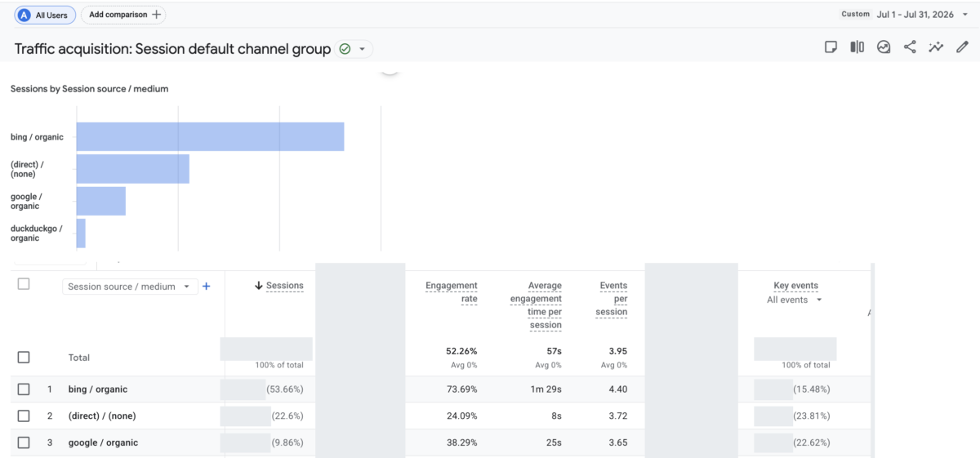Click the customize report pencil icon
Screen dimensions: 980x458
[962, 47]
